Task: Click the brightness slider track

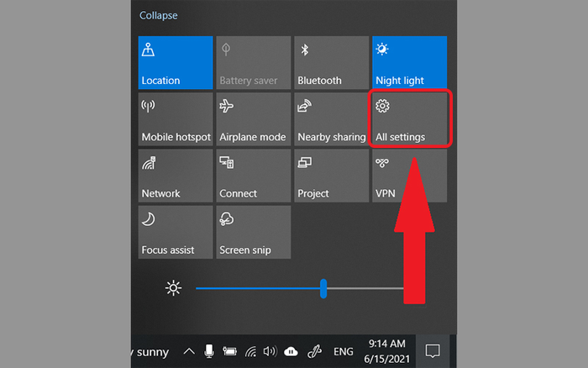Action: click(252, 288)
